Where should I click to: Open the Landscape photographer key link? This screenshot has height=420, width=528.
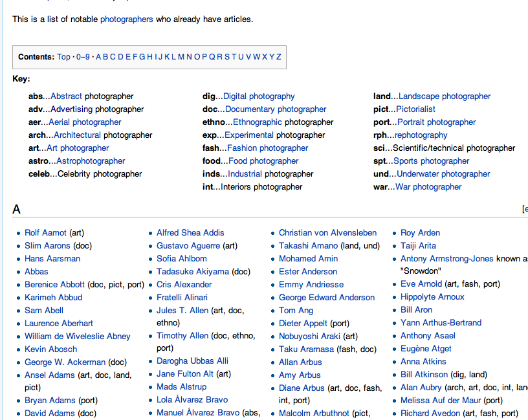click(x=444, y=96)
